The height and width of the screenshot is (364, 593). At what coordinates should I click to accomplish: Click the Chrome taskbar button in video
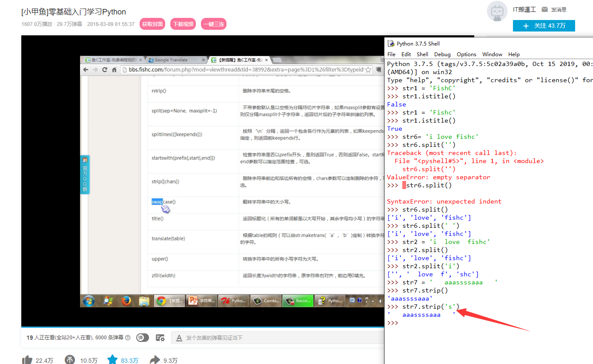[x=169, y=301]
